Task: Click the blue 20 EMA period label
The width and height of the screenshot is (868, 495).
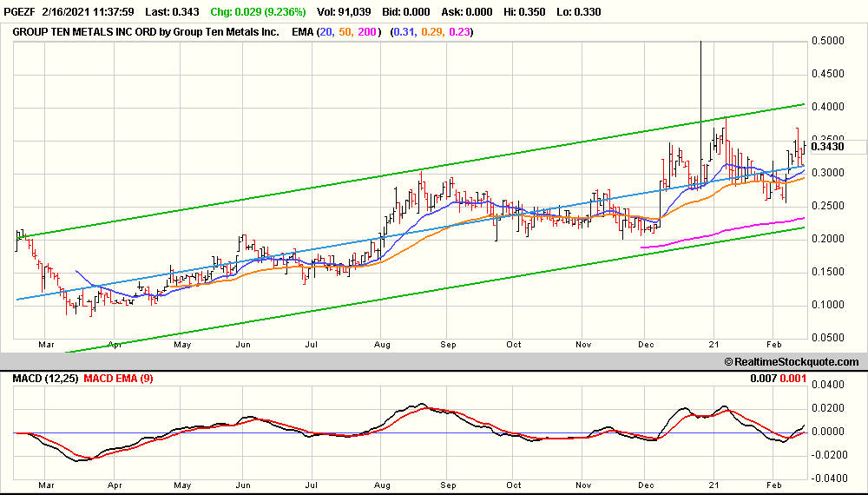Action: [x=325, y=31]
